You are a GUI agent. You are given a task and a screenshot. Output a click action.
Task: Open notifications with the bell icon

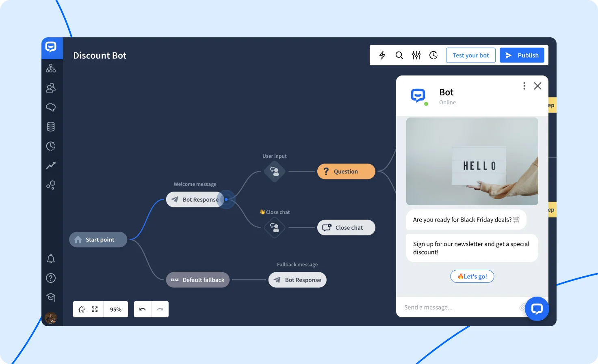(51, 258)
